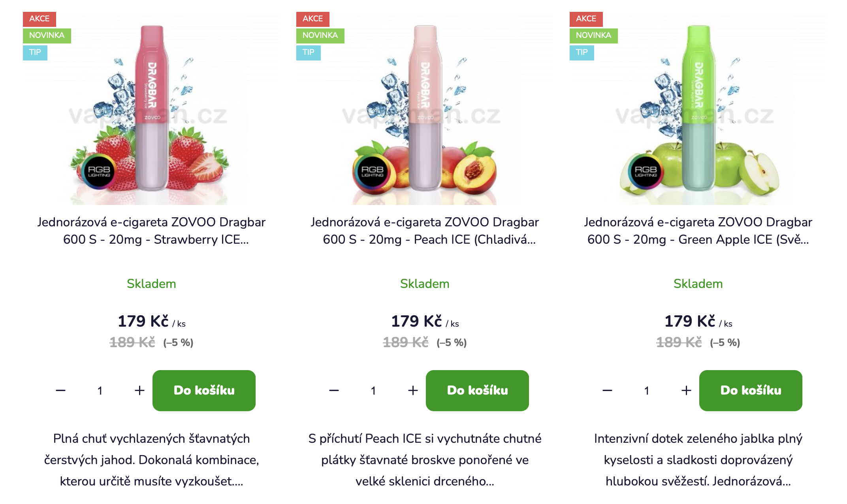Viewport: 847px width, 504px height.
Task: Decrease quantity for Green Apple ICE product
Action: pyautogui.click(x=607, y=391)
